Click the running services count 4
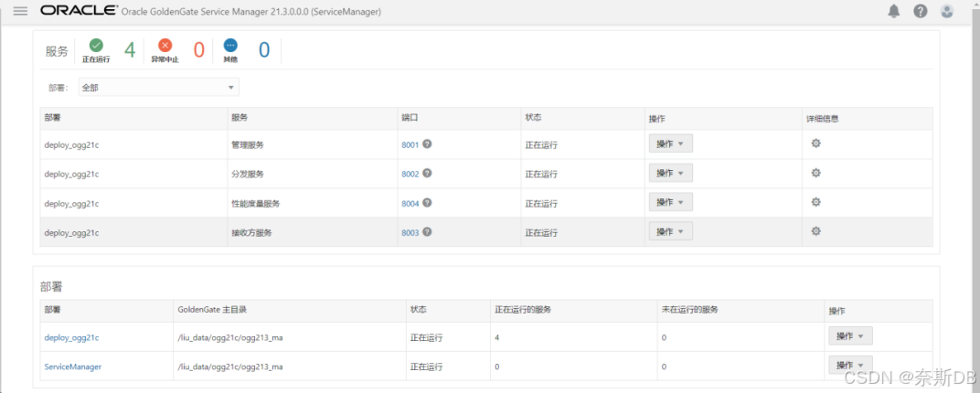Screen dimensions: 980x393 130,49
